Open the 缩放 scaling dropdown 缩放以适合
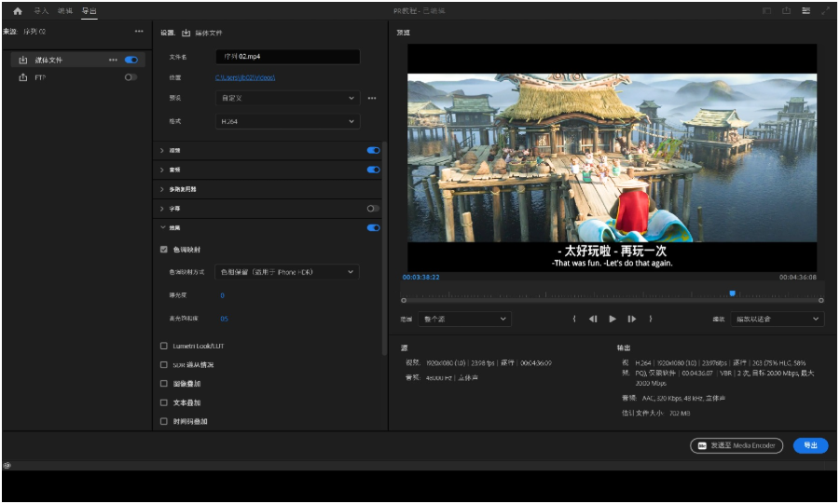The width and height of the screenshot is (840, 504). pyautogui.click(x=778, y=320)
